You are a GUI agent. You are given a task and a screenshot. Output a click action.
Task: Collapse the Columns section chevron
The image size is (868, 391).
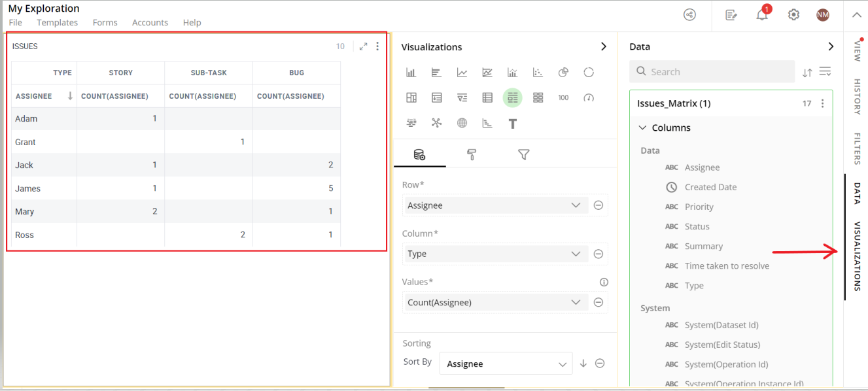(642, 127)
